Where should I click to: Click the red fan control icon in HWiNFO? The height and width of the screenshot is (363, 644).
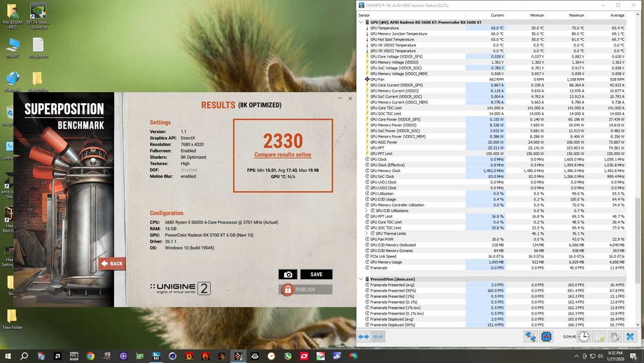[546, 337]
